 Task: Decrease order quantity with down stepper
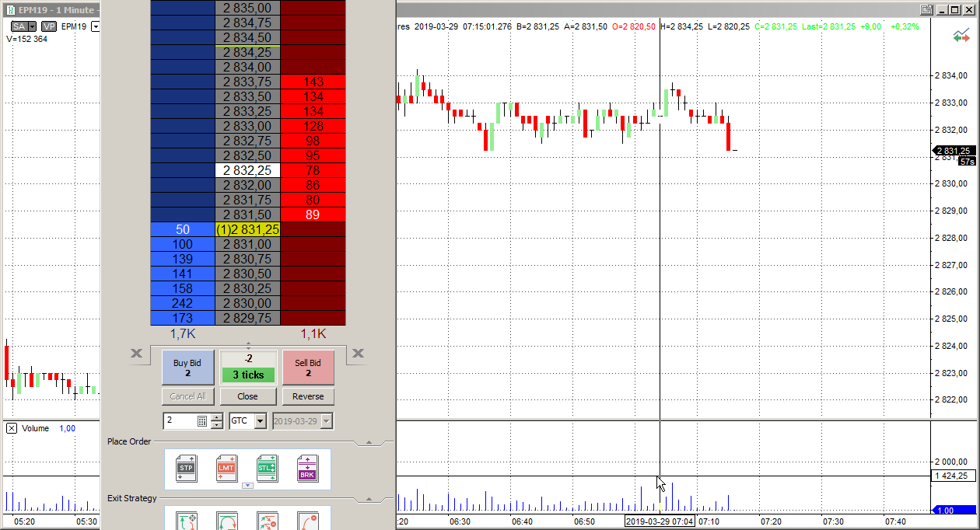[x=216, y=425]
